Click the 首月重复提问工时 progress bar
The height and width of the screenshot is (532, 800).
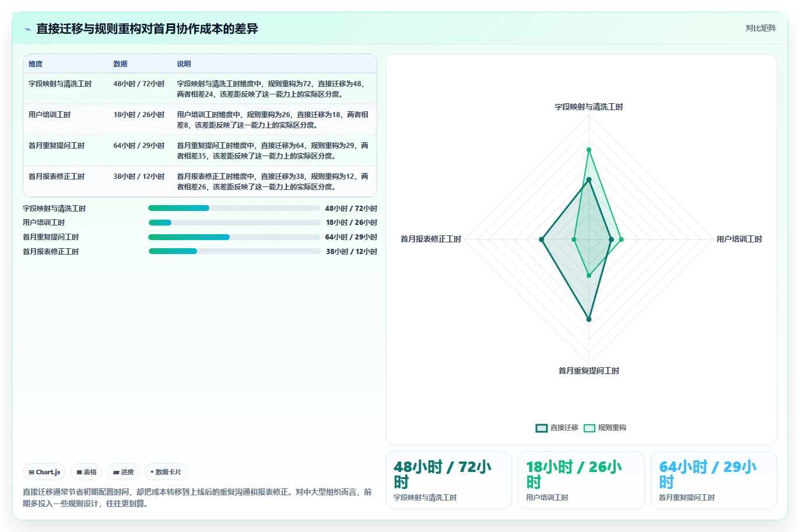point(234,237)
